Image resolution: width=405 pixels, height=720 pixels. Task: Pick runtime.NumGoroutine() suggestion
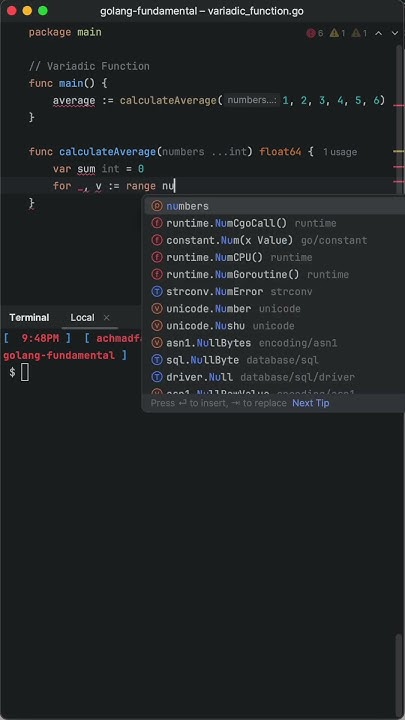[x=275, y=274]
